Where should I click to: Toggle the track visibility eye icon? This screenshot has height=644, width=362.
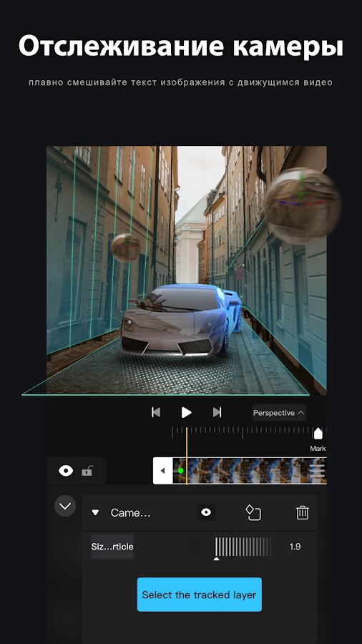point(66,471)
